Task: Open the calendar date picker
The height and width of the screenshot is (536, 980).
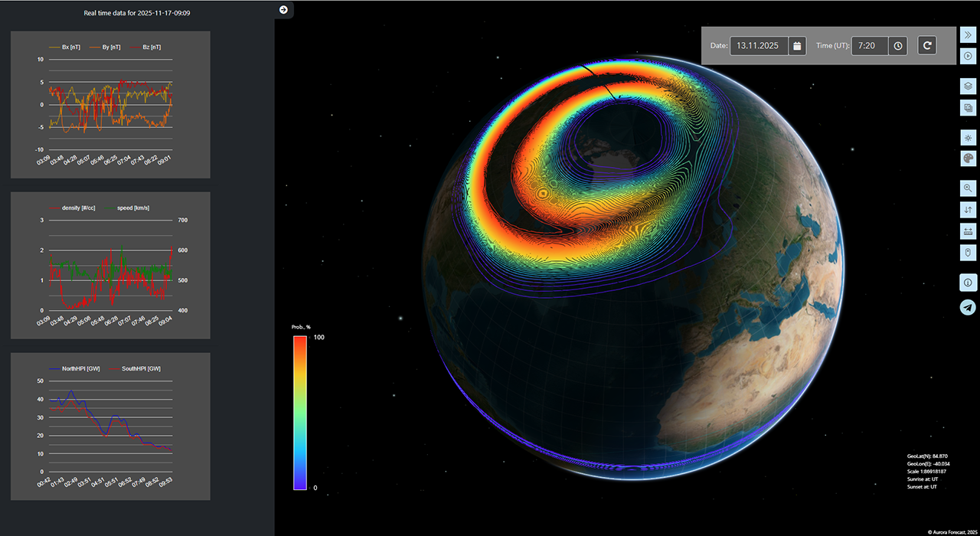Action: [797, 46]
